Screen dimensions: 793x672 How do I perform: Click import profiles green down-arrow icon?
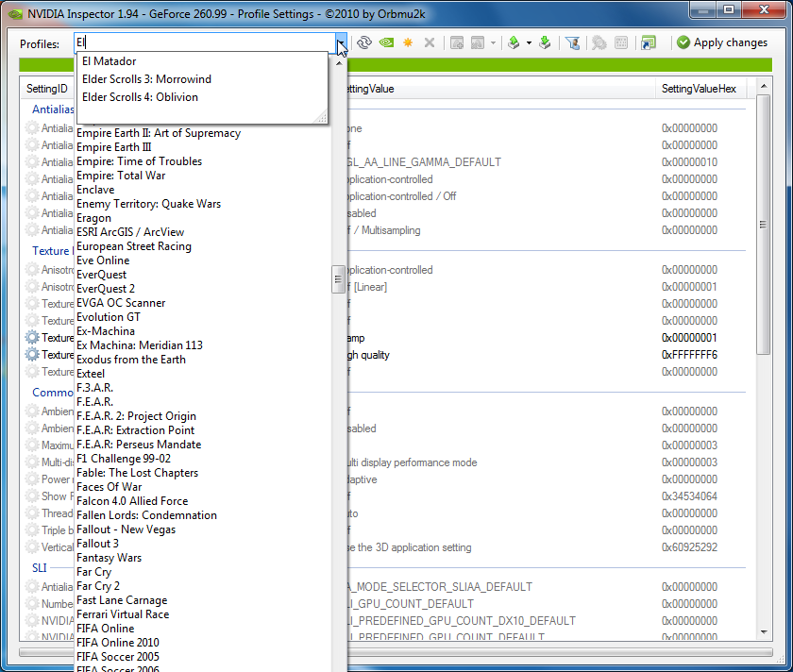pos(545,43)
